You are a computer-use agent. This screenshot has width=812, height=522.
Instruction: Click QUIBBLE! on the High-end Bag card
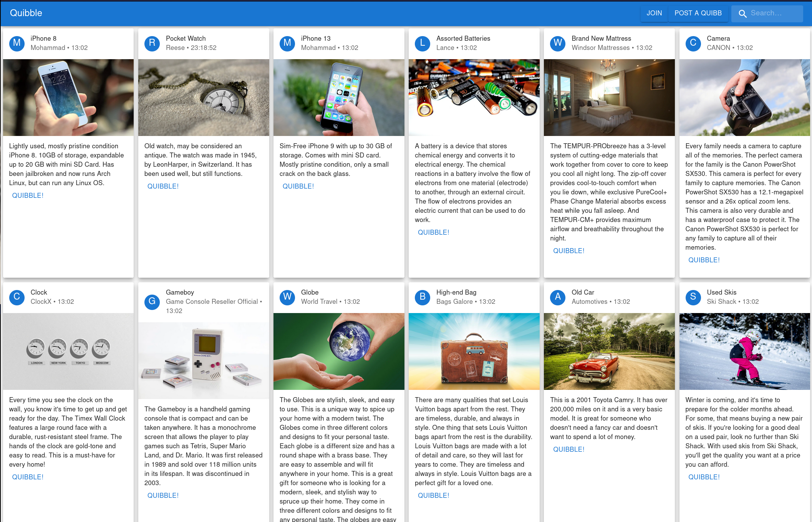tap(433, 495)
